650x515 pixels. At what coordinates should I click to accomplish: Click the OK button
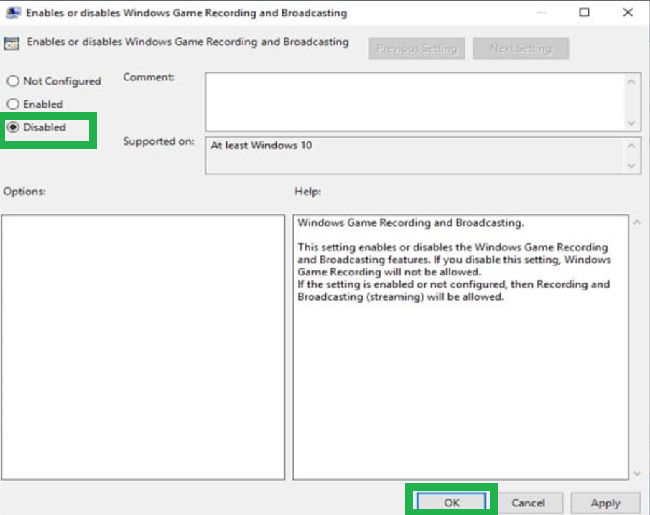pyautogui.click(x=451, y=503)
